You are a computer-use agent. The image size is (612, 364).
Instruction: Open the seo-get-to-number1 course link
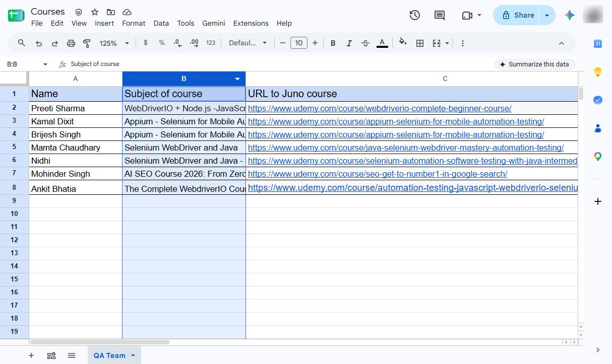tap(378, 174)
